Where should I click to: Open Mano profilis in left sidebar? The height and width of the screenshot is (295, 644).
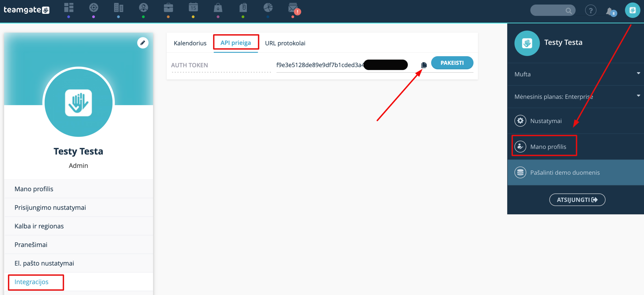(x=78, y=189)
